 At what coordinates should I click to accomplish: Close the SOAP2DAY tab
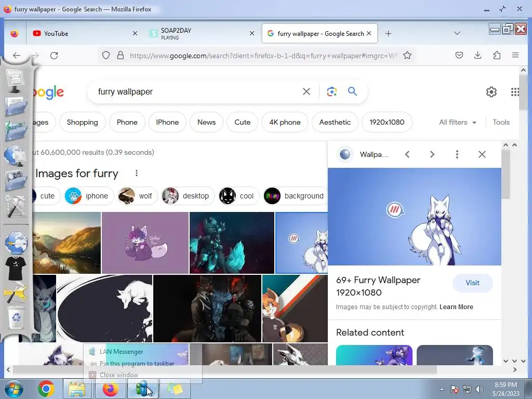tap(252, 33)
